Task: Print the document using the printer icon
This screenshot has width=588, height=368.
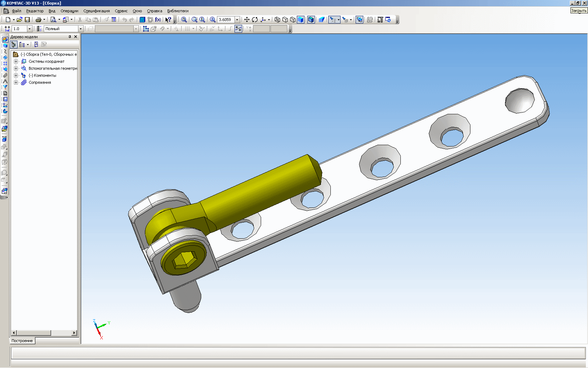Action: pyautogui.click(x=38, y=20)
